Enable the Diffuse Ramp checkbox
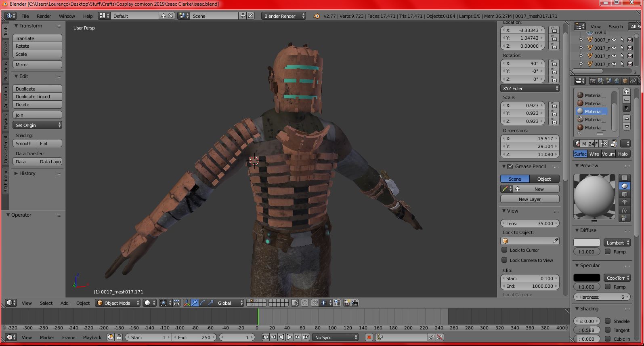 [608, 251]
